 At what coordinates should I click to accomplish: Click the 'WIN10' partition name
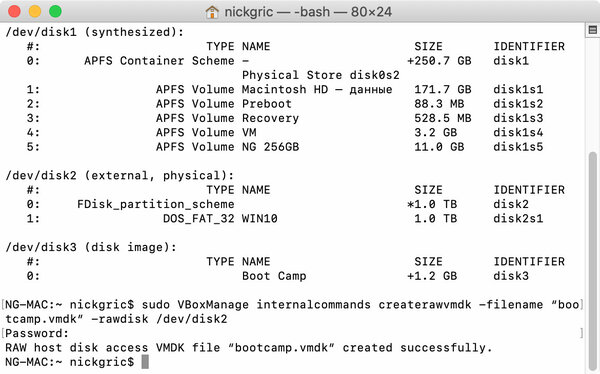(260, 219)
